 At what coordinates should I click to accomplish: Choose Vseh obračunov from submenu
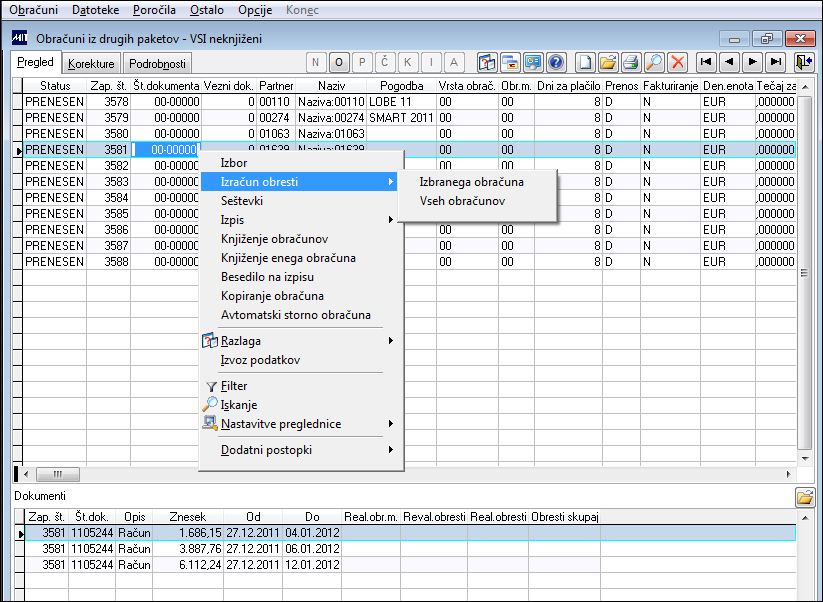(462, 201)
